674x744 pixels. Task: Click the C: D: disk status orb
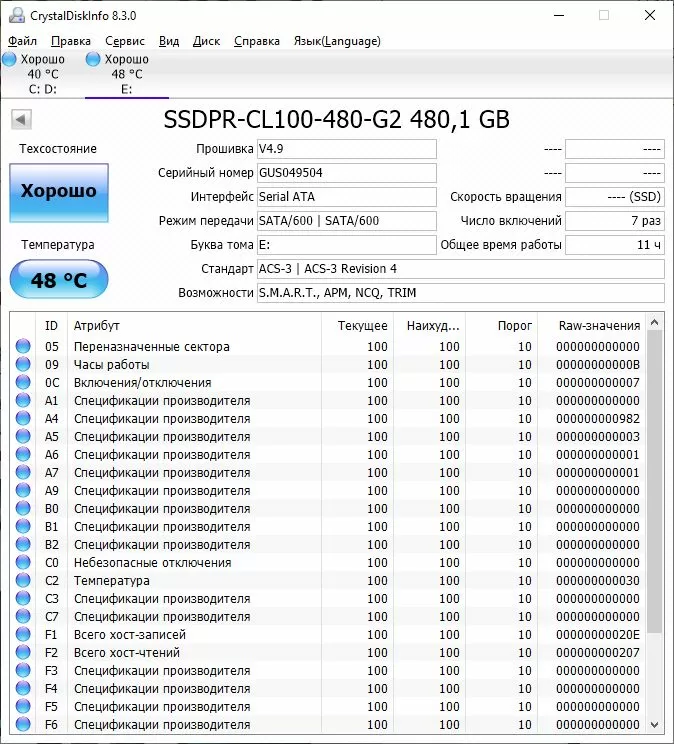[9, 60]
